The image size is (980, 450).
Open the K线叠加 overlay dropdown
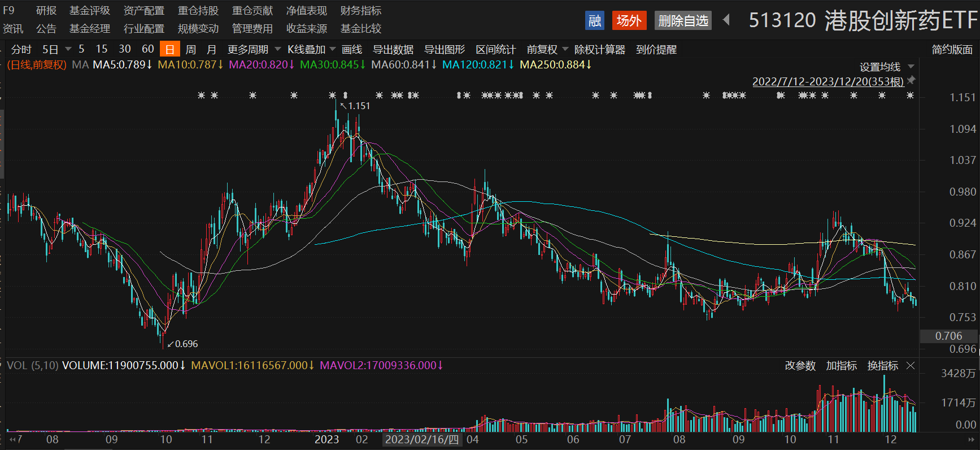(x=311, y=49)
